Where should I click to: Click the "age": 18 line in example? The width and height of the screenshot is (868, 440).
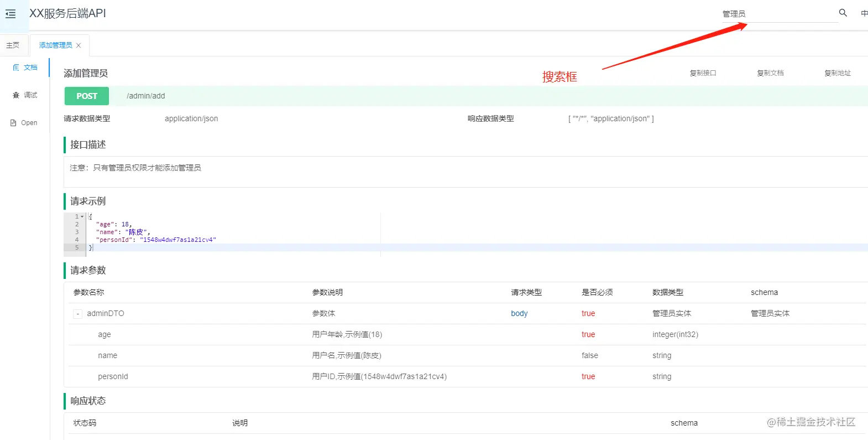click(x=114, y=224)
